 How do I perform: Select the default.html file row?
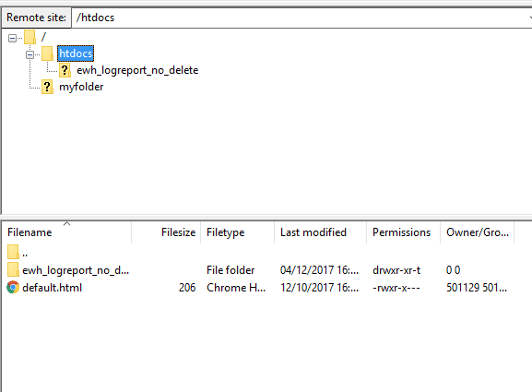(x=260, y=288)
